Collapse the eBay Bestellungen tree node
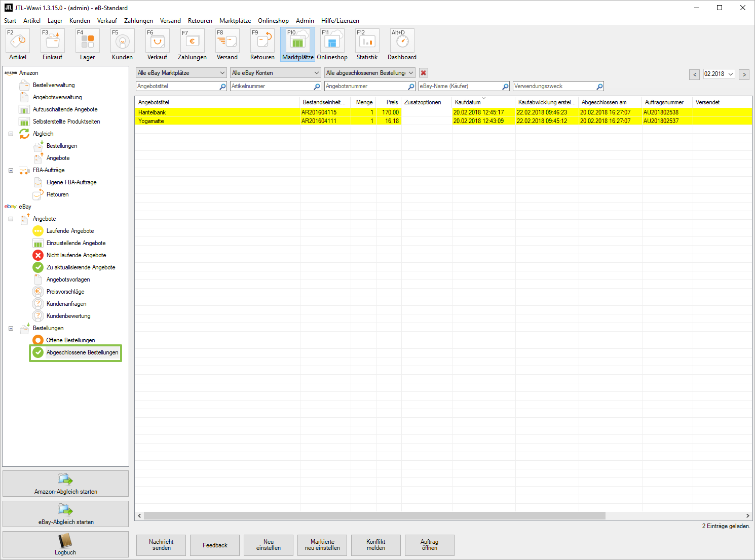 (11, 328)
